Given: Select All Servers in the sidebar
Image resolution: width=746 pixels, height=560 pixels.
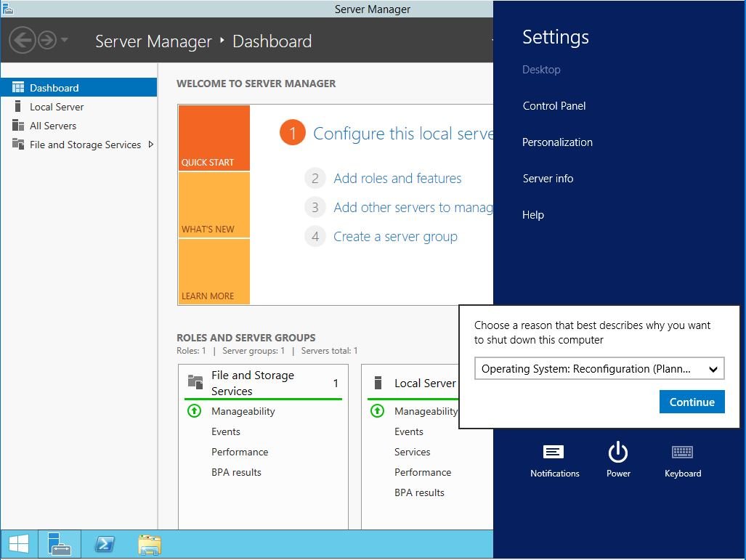Looking at the screenshot, I should (53, 126).
